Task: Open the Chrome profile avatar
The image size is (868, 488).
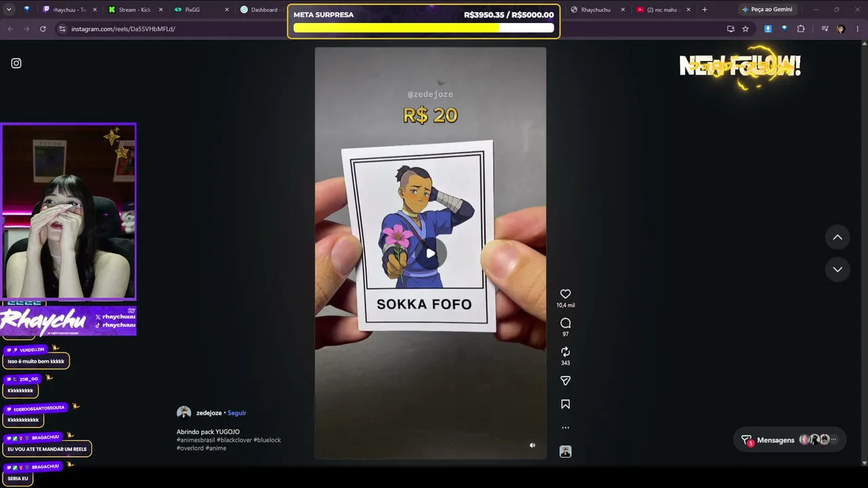Action: click(841, 28)
